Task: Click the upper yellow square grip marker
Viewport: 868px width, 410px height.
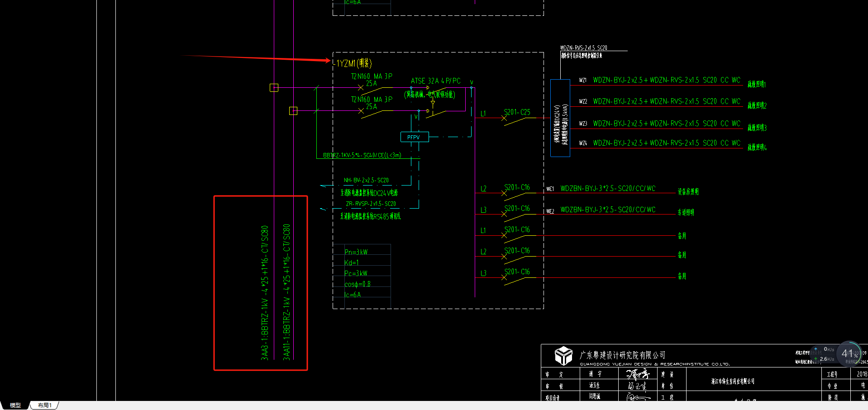Action: pos(274,87)
